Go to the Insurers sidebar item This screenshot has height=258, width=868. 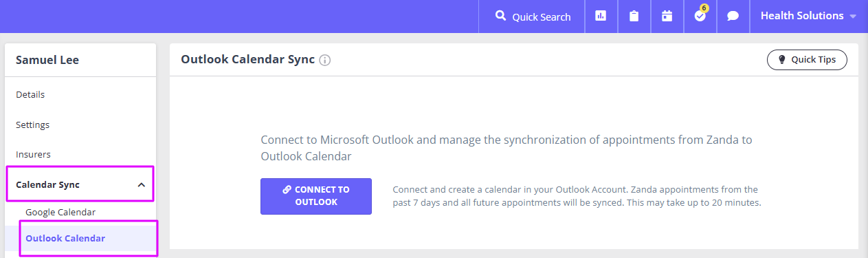click(x=33, y=154)
